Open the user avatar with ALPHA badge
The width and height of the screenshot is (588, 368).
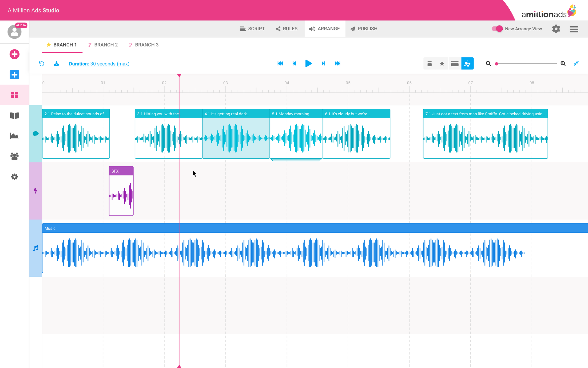click(14, 32)
